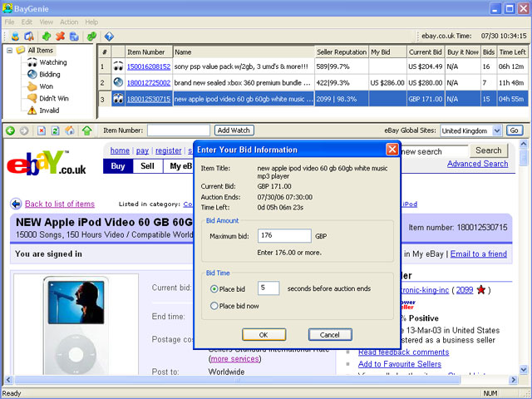Select the Didn't Win folder
The height and width of the screenshot is (399, 532).
[x=53, y=98]
